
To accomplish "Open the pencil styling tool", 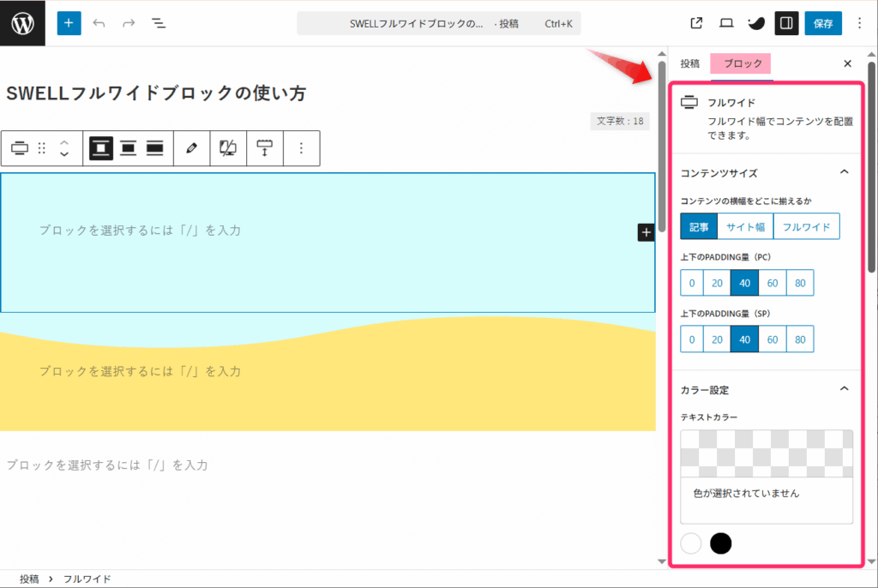I will tap(191, 148).
